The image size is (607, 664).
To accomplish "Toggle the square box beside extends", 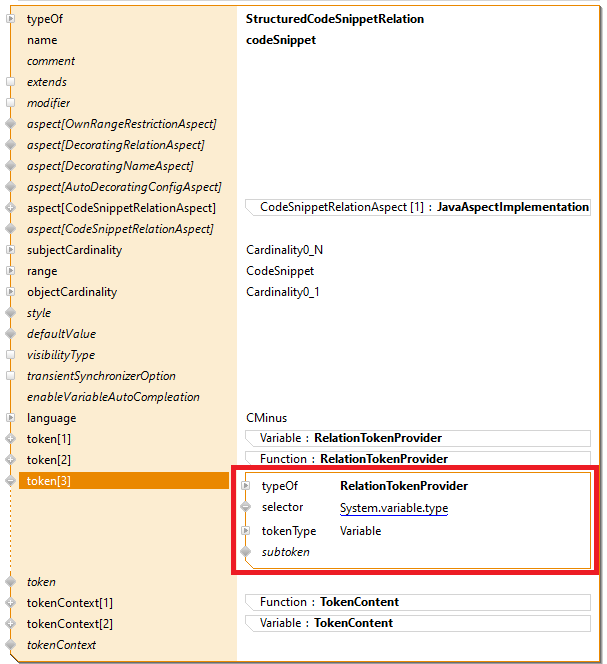I will pos(11,82).
